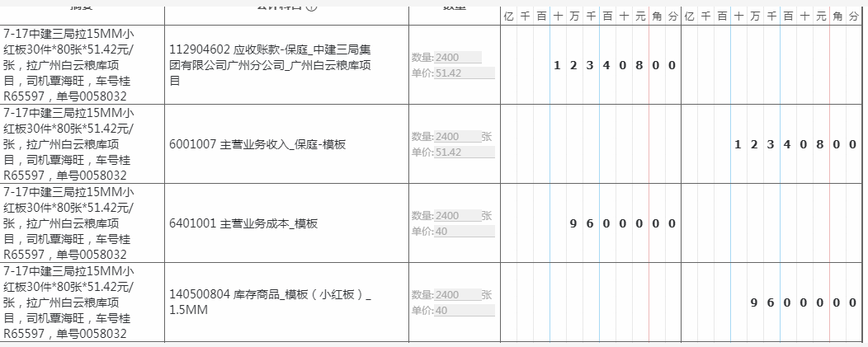This screenshot has height=347, width=868.
Task: Select debit amount 12340800 in 应收账款 row
Action: (x=591, y=65)
